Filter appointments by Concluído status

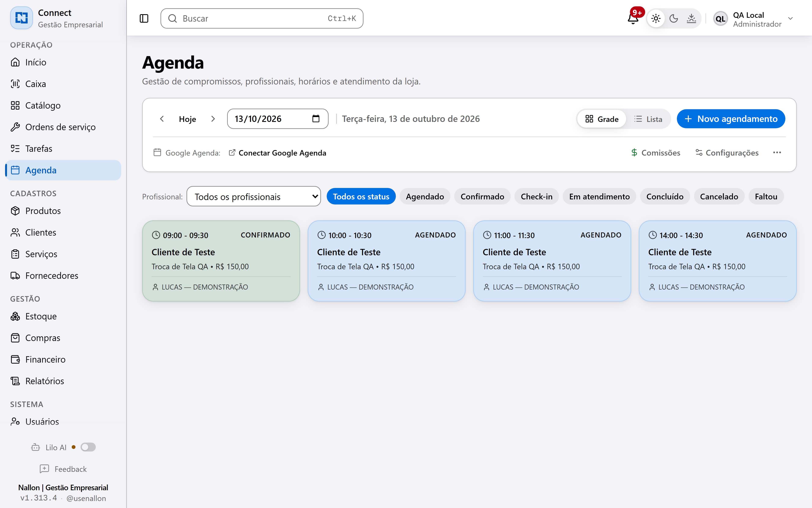(x=665, y=197)
